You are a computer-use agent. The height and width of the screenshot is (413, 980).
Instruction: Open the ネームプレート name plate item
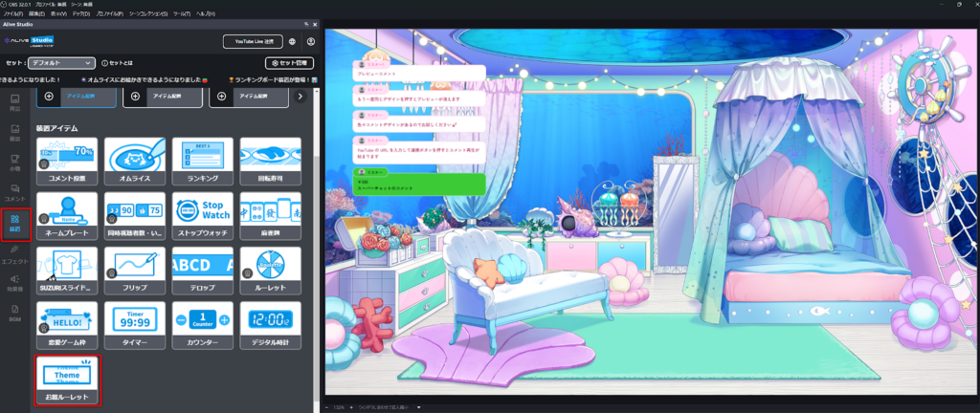66,215
